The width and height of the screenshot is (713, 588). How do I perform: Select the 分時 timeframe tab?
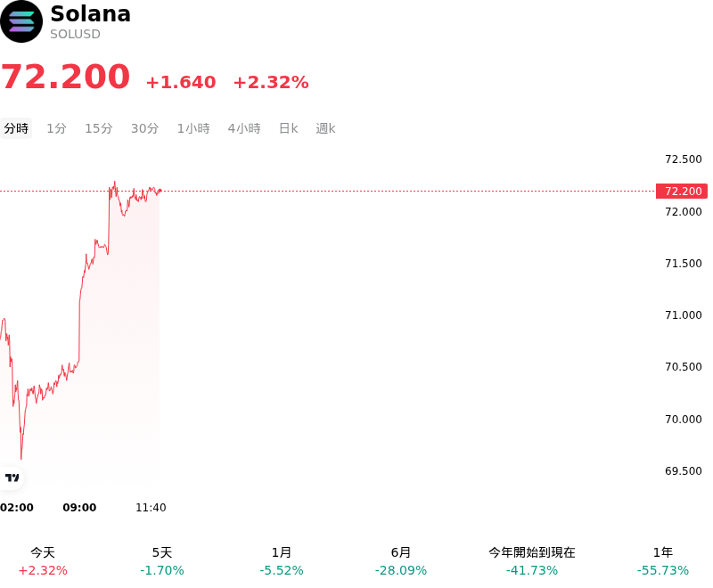(16, 128)
